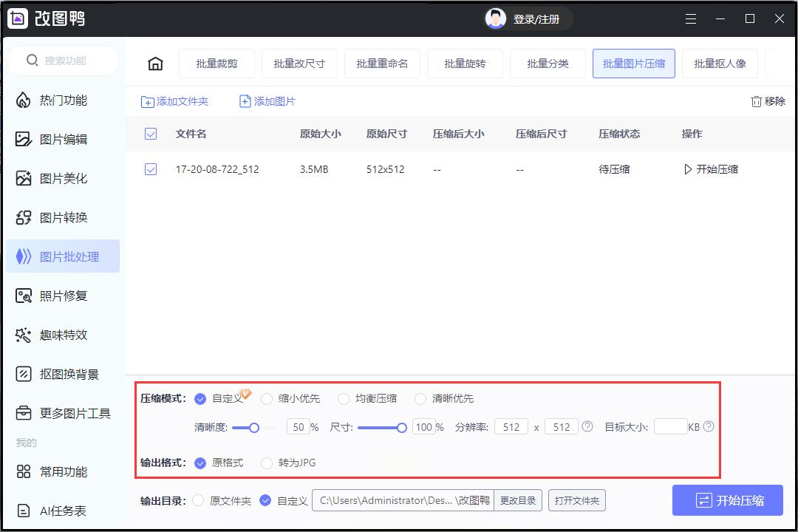Select 转为JPG output format
Screen dimensions: 798x532
click(x=267, y=463)
